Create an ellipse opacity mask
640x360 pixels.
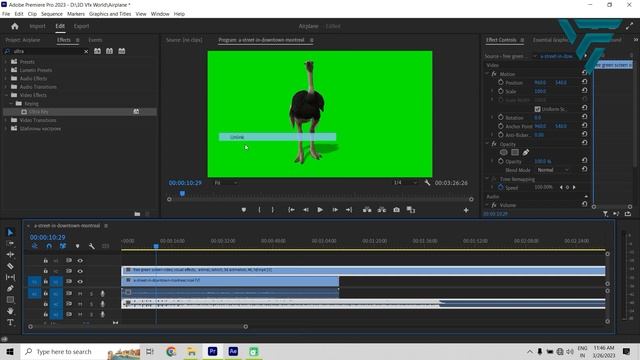[x=504, y=152]
